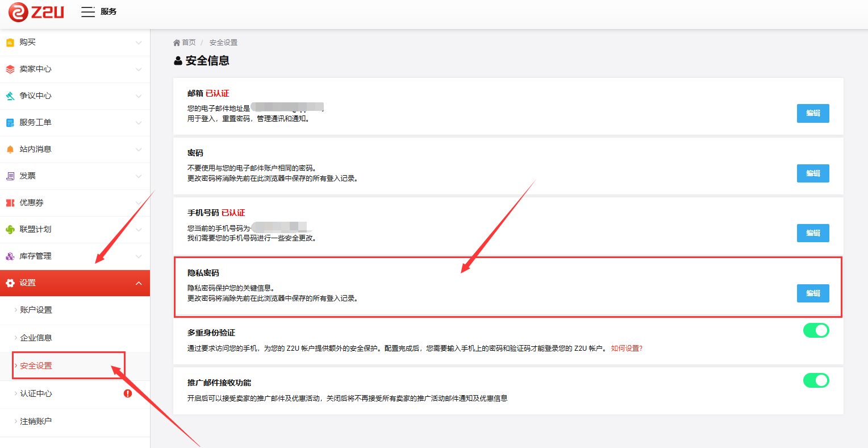The width and height of the screenshot is (868, 448).
Task: Collapse the 设置 menu chevron
Action: pos(139,283)
